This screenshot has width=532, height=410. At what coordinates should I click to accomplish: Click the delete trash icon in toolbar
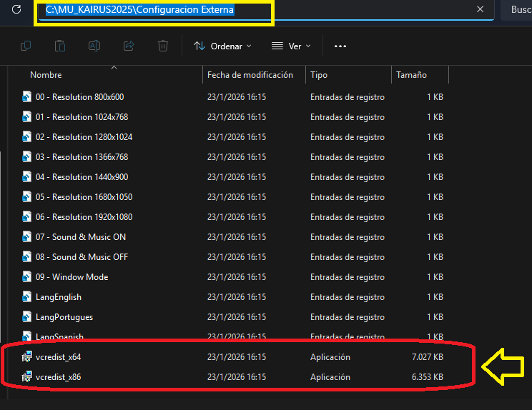pyautogui.click(x=163, y=46)
